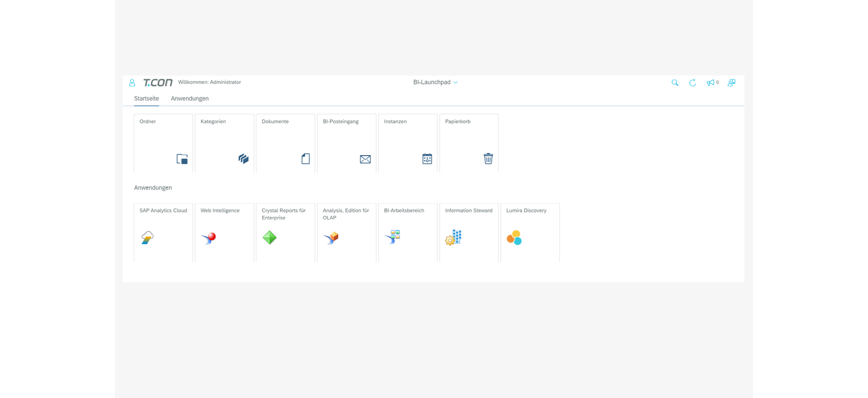Open the search magnifier icon

coord(675,83)
